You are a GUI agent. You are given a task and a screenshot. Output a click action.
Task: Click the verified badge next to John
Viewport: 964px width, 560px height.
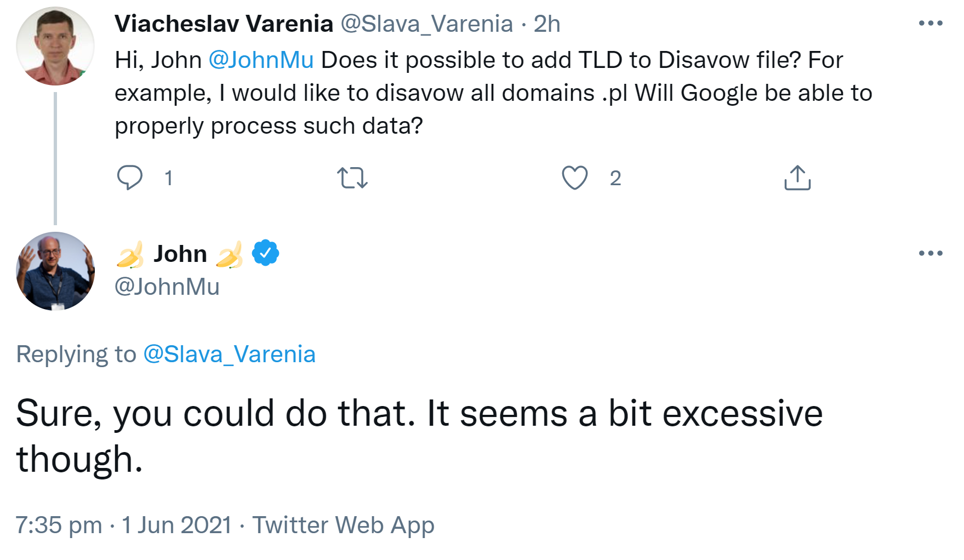point(264,252)
